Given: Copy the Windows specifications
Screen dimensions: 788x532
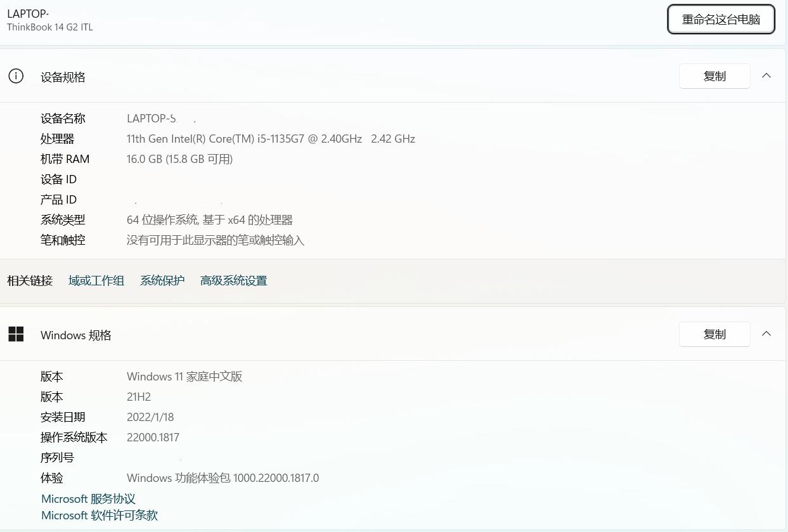Looking at the screenshot, I should tap(714, 334).
